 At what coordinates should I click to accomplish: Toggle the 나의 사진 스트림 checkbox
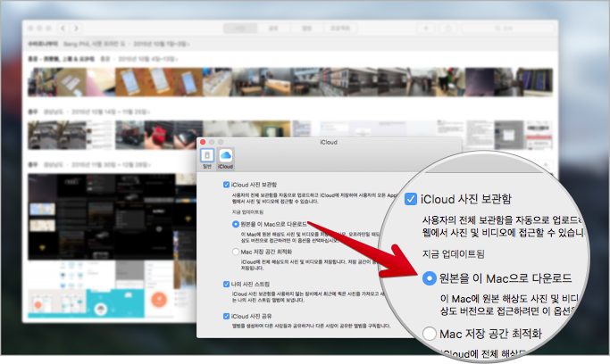[227, 284]
